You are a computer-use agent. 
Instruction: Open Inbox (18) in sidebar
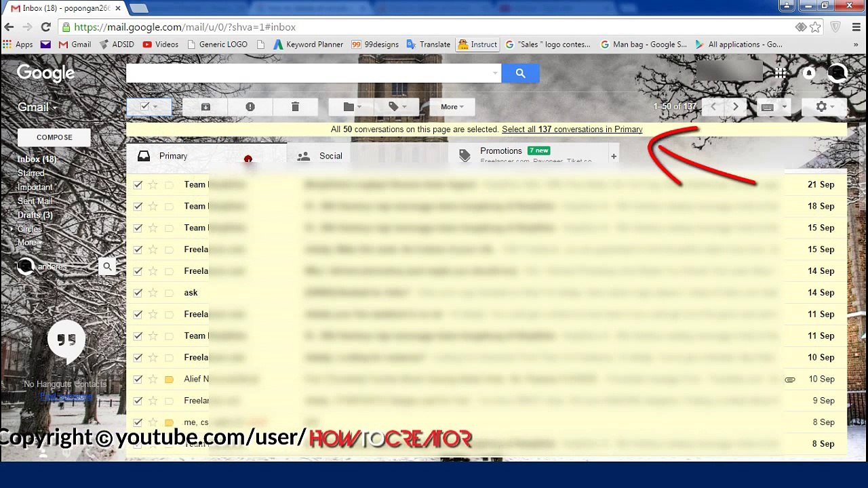[x=37, y=159]
